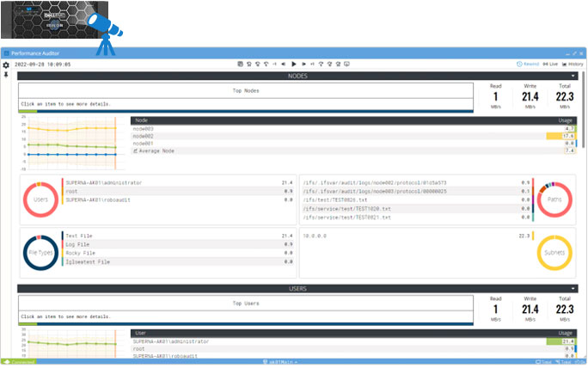Collapse the NODES section arrow
The image size is (588, 368).
click(573, 76)
